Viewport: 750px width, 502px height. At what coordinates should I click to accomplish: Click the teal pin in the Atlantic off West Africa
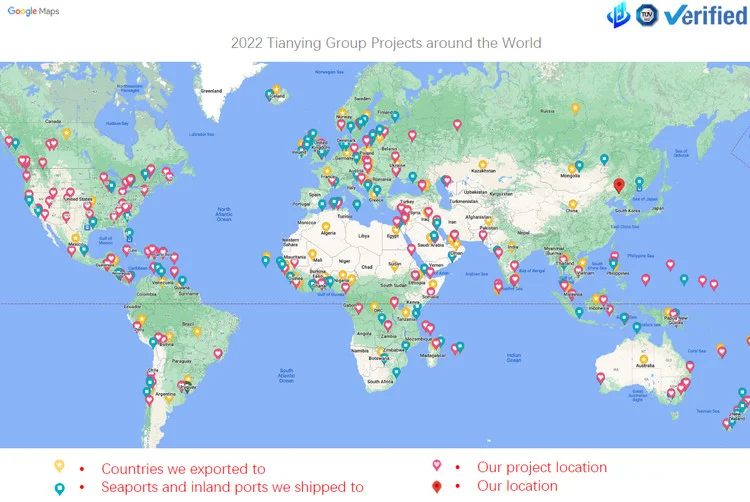coord(265,261)
